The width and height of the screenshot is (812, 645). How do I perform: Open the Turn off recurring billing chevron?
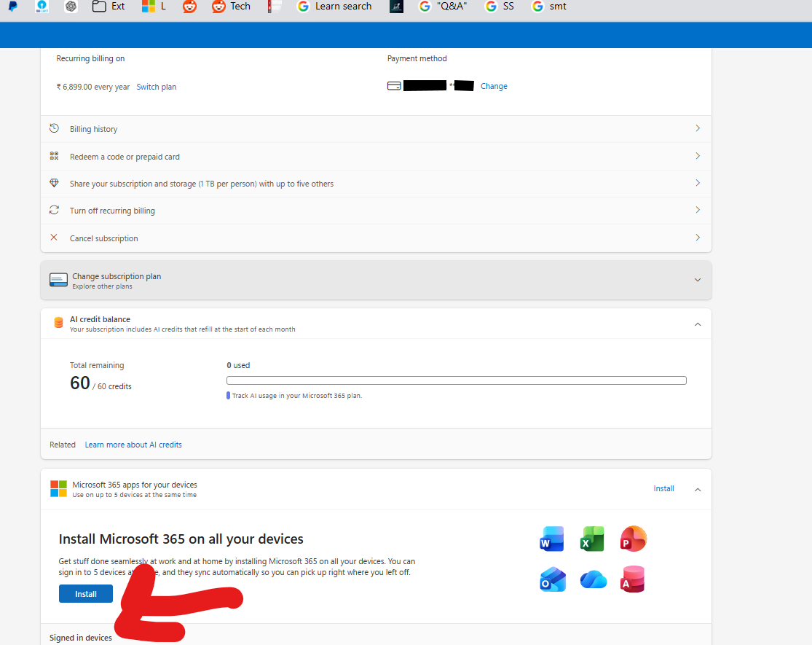[x=698, y=210]
